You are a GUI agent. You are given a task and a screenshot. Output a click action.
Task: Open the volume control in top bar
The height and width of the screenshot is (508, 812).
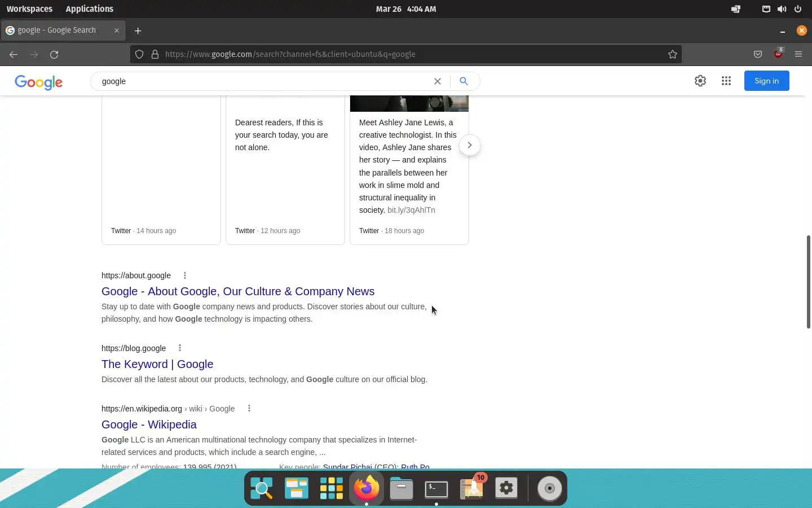782,9
